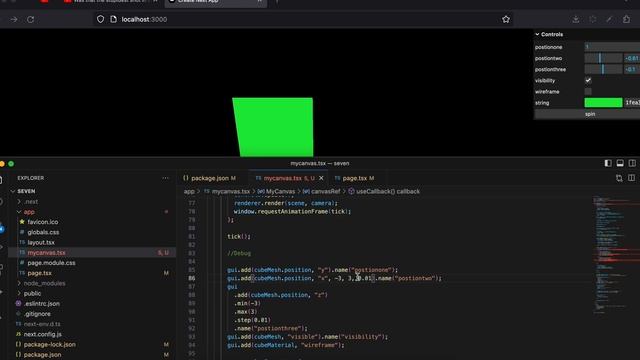This screenshot has height=360, width=640.
Task: Select mycanvas.tsx in the file tree
Action: 92,253
